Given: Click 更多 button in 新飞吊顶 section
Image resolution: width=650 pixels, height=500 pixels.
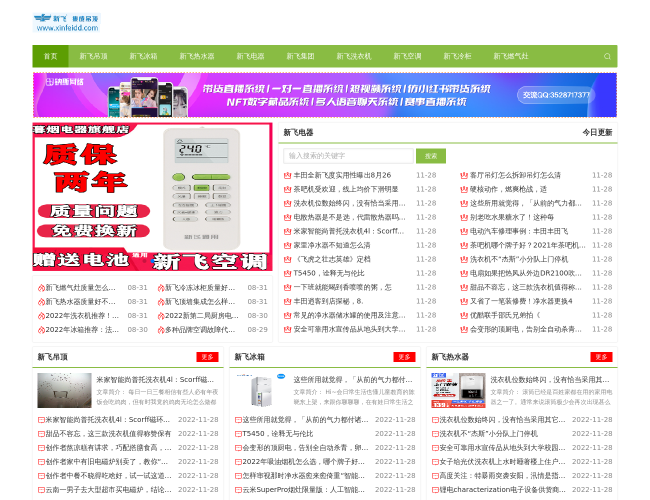Looking at the screenshot, I should (x=207, y=357).
